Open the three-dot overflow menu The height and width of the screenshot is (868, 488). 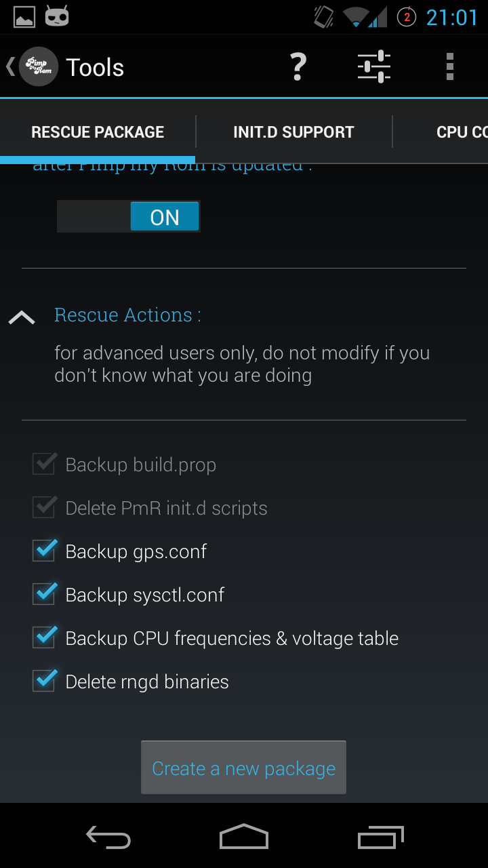pyautogui.click(x=449, y=66)
